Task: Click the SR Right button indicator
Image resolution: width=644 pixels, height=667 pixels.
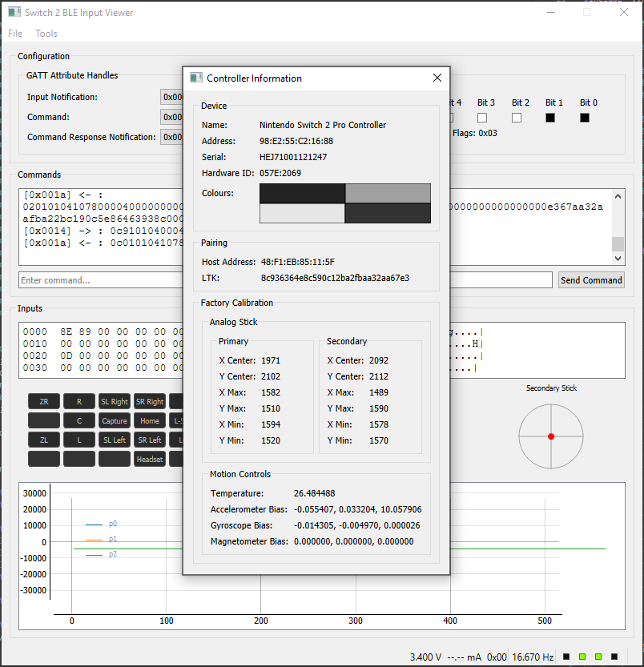Action: click(x=150, y=401)
